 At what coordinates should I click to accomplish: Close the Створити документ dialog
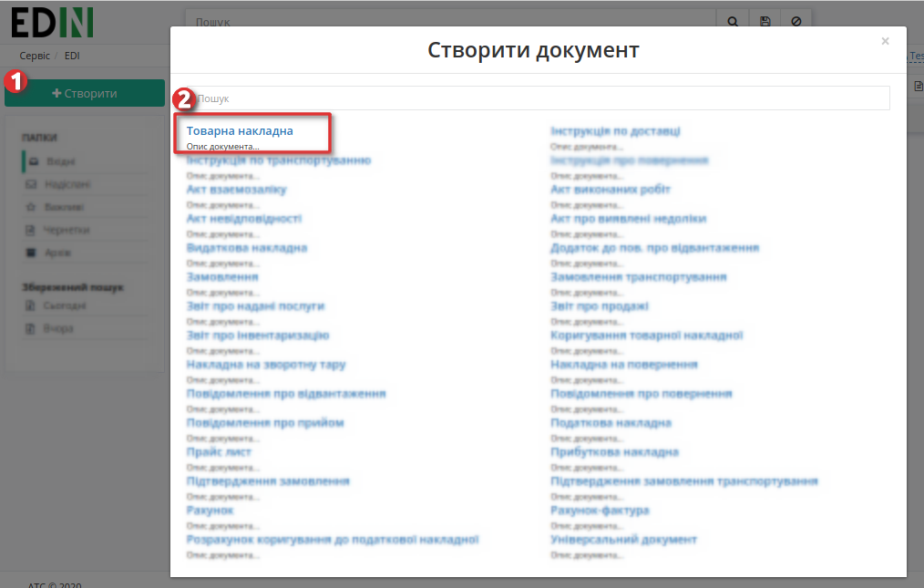(x=885, y=41)
